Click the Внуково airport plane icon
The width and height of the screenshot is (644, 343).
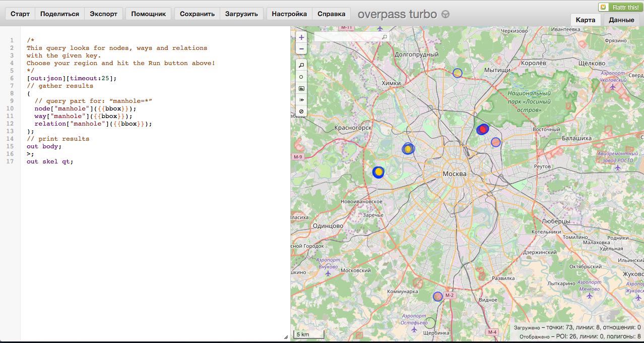(328, 273)
